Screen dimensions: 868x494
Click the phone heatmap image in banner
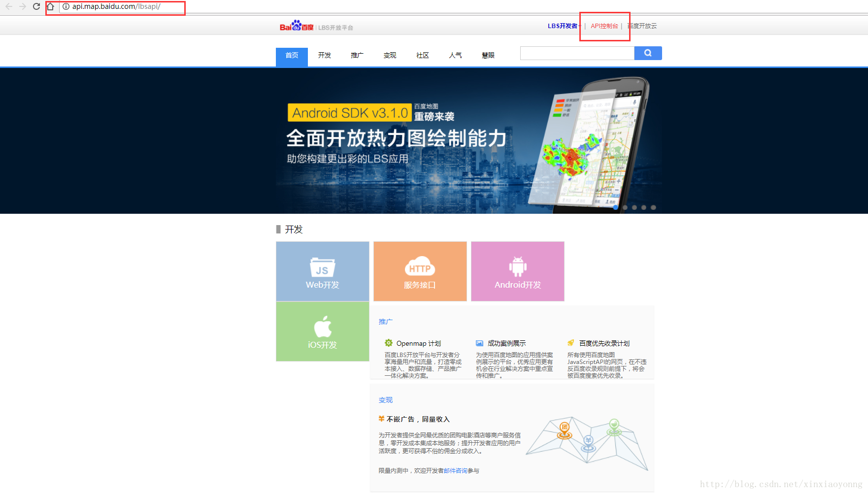589,145
